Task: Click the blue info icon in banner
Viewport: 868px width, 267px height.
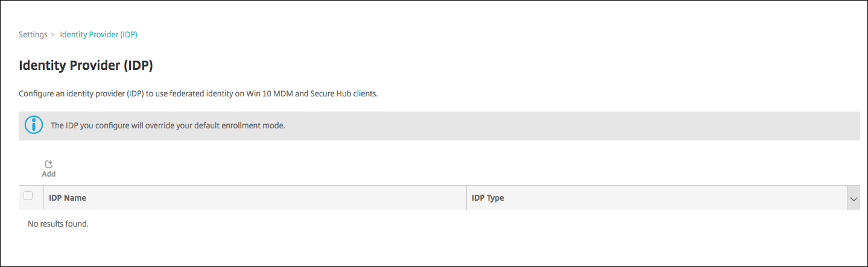Action: coord(34,125)
